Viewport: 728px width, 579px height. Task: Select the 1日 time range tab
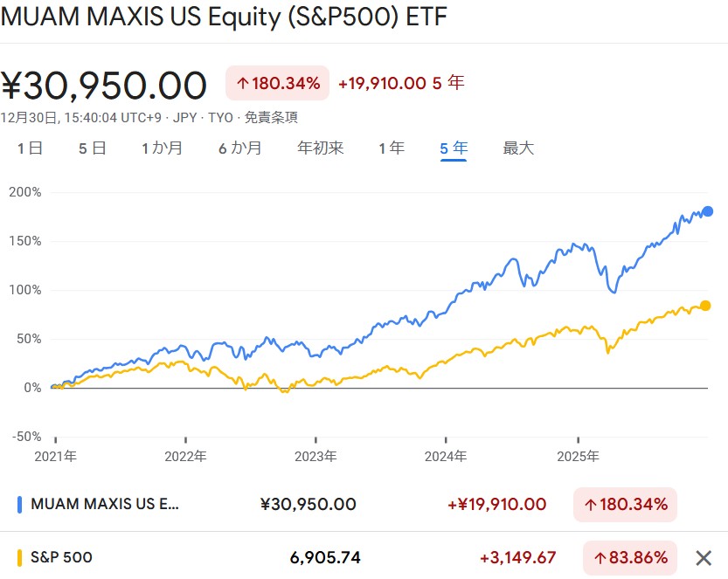click(x=30, y=148)
